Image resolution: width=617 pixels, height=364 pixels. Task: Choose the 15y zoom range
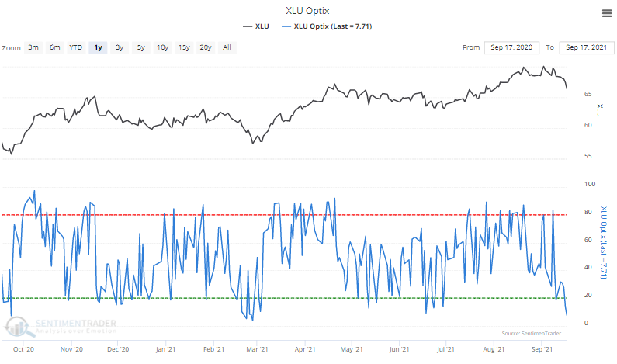tap(184, 47)
